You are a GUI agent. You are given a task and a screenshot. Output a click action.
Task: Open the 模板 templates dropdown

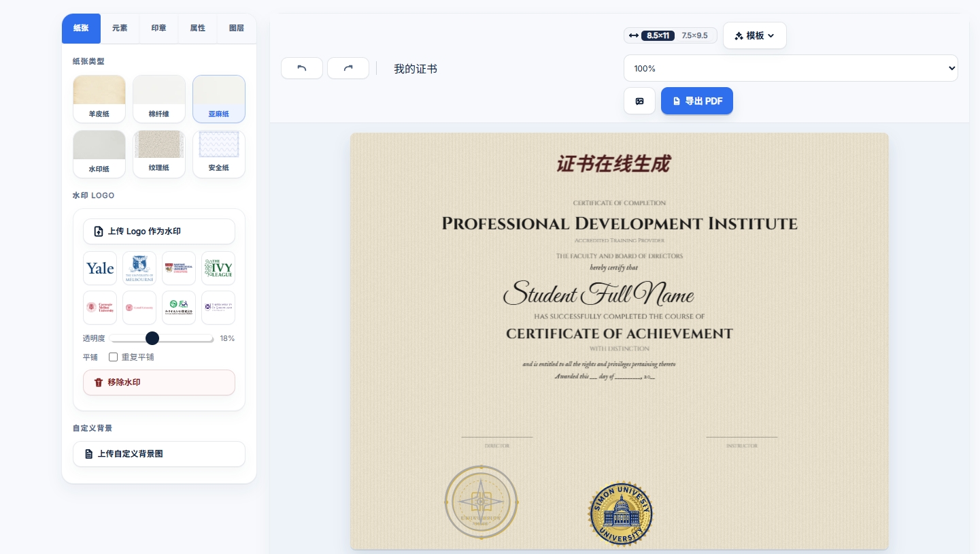coord(755,35)
